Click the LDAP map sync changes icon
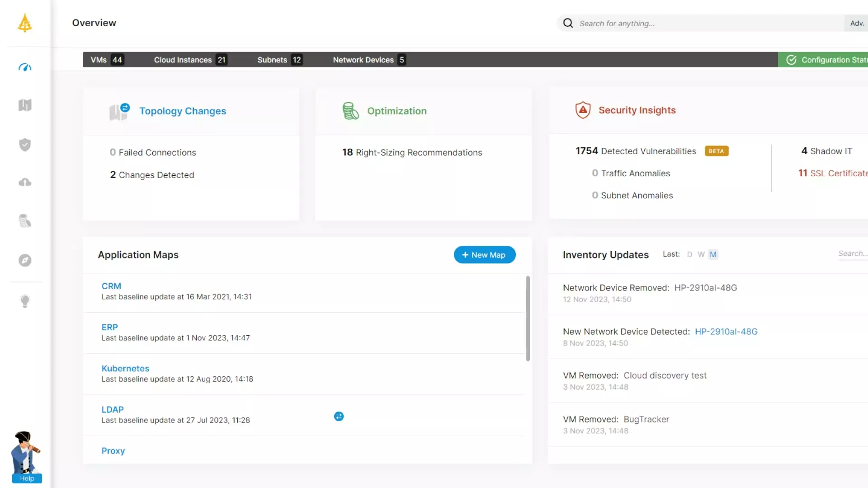 [339, 416]
